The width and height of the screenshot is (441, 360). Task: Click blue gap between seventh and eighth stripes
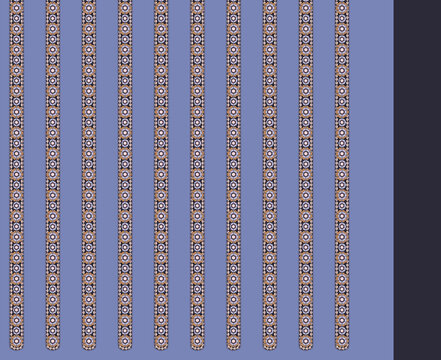[252, 175]
